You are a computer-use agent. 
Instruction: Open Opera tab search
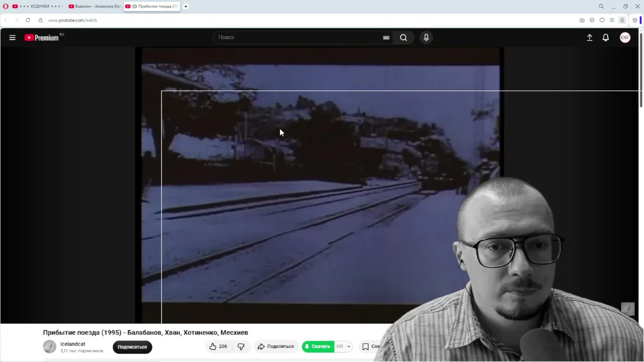pyautogui.click(x=601, y=7)
